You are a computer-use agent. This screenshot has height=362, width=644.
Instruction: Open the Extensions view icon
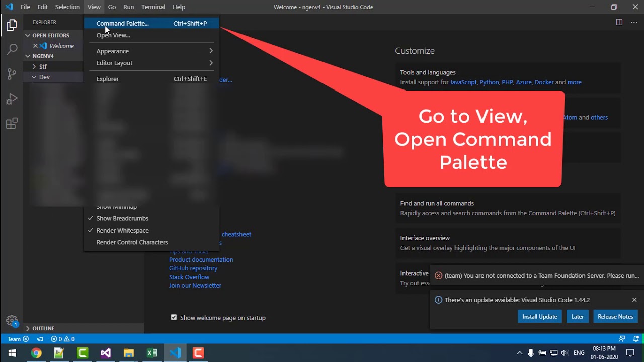12,123
